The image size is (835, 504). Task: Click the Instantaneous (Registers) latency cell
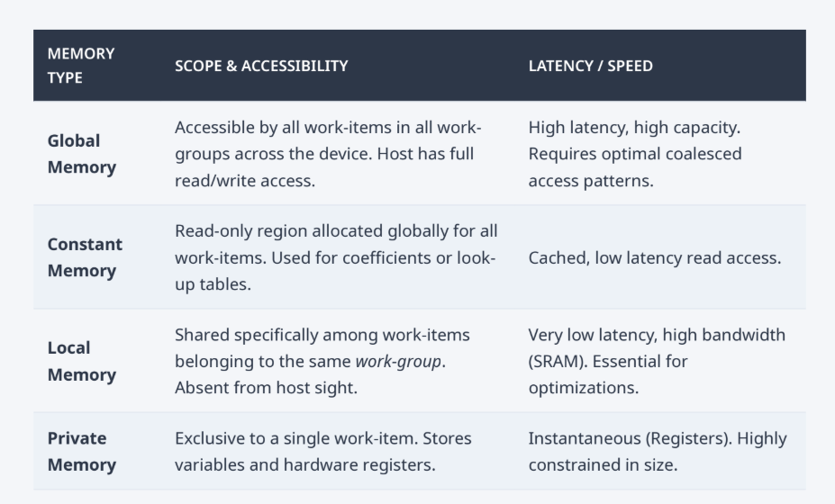658,451
